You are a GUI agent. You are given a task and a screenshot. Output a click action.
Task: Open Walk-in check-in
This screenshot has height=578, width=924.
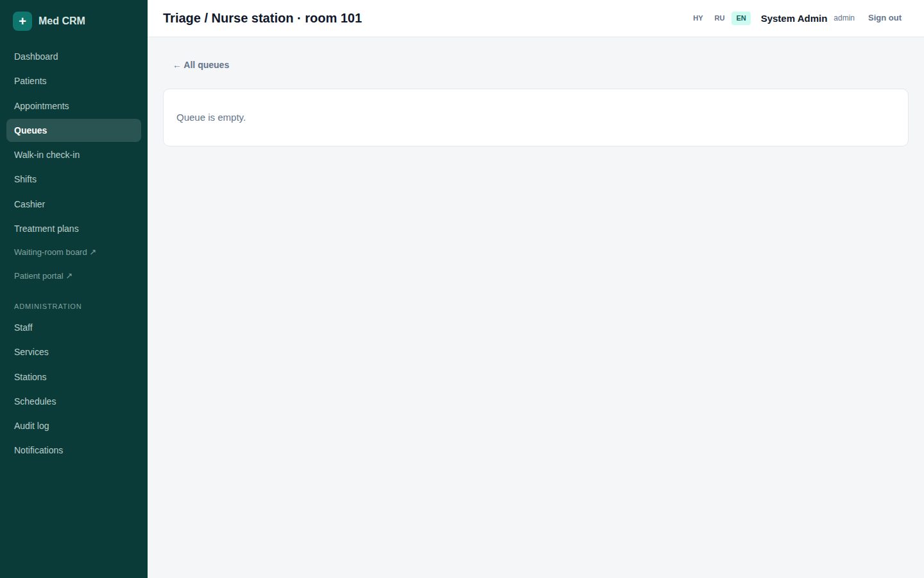click(x=74, y=155)
